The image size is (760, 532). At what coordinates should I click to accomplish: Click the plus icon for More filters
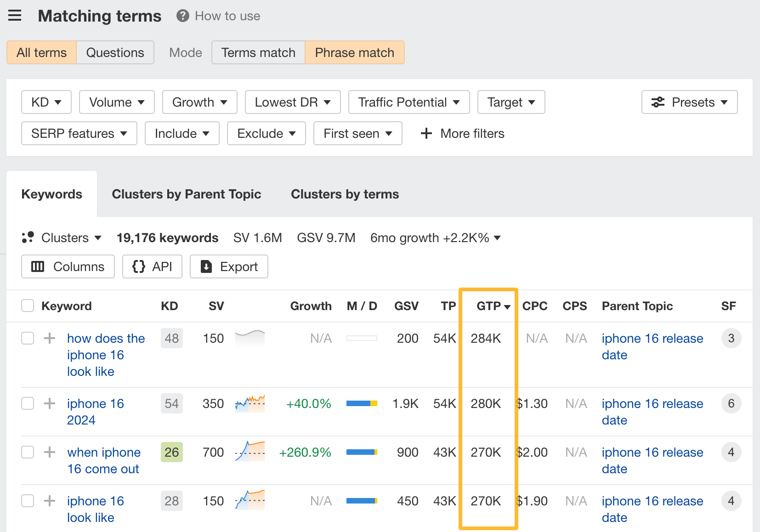pos(426,133)
